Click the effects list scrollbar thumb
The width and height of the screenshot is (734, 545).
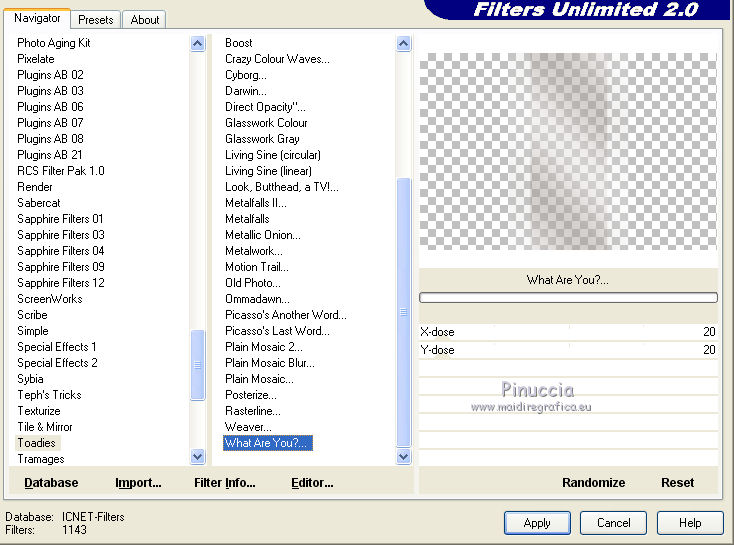pos(404,312)
